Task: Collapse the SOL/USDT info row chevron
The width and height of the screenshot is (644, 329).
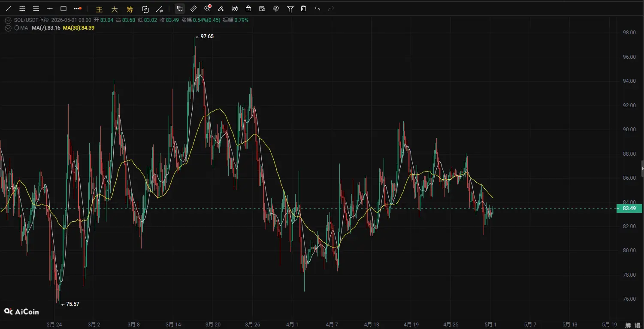Action: (x=8, y=20)
